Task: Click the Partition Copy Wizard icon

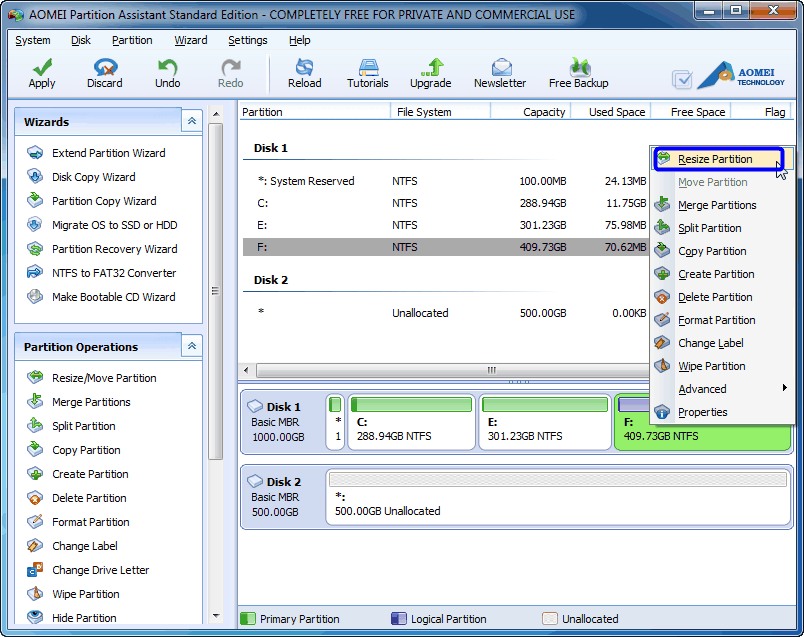Action: [35, 201]
